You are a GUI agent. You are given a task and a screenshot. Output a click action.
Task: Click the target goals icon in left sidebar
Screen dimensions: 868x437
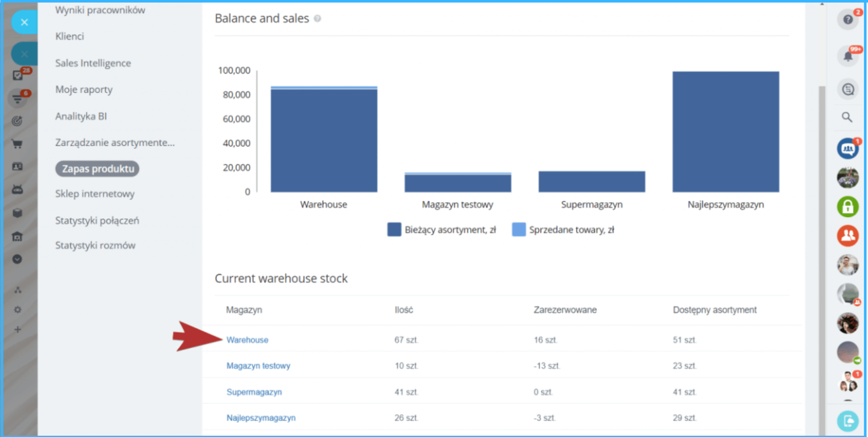[x=17, y=121]
